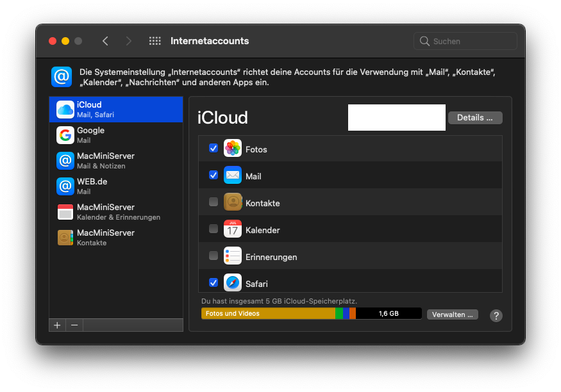Go back with the left chevron
Screen dimensions: 561x392
(x=105, y=41)
